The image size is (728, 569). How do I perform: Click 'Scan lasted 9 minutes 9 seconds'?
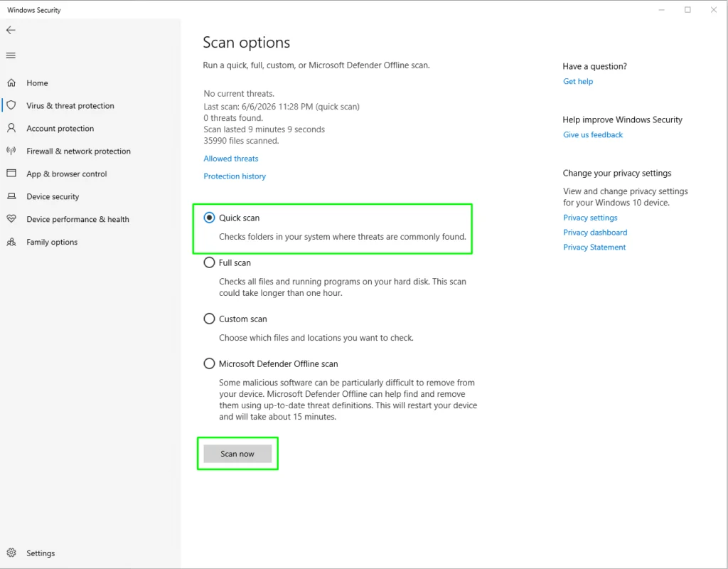coord(264,129)
